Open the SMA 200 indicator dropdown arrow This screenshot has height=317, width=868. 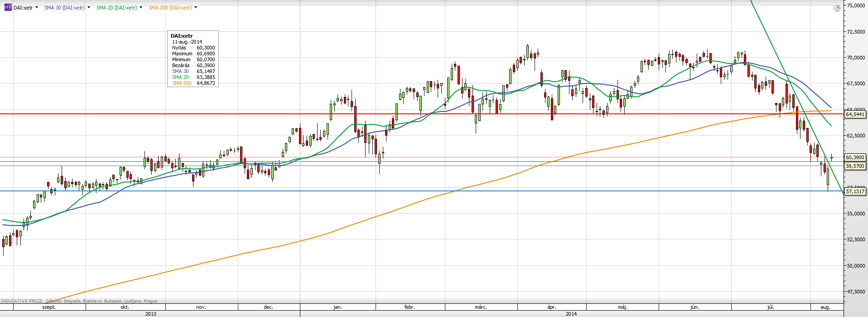(196, 8)
